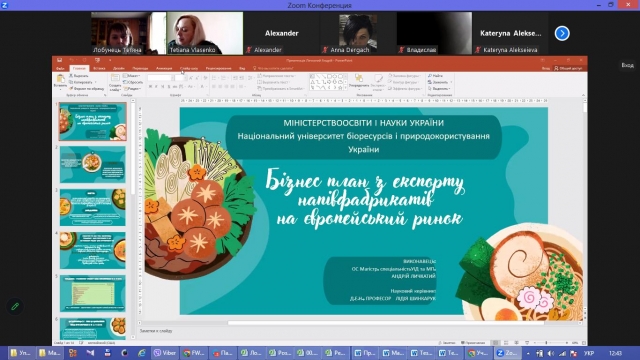Open Viber from the Windows taskbar
This screenshot has width=640, height=360.
coord(165,353)
